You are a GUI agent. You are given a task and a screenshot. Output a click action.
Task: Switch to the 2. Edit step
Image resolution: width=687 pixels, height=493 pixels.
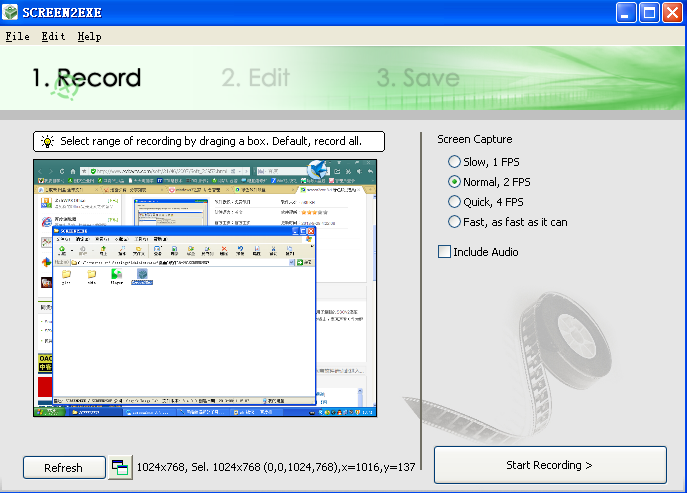256,78
